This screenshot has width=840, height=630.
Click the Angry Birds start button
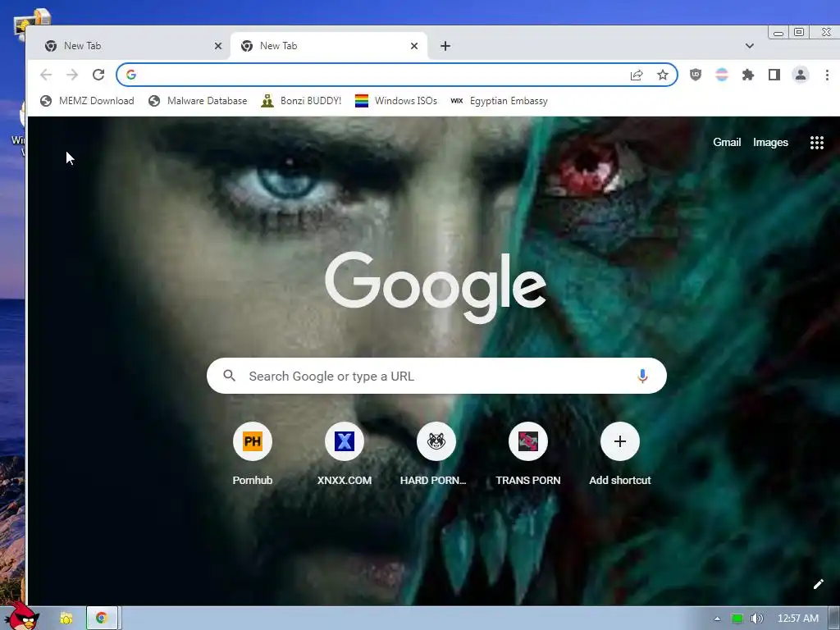[21, 616]
